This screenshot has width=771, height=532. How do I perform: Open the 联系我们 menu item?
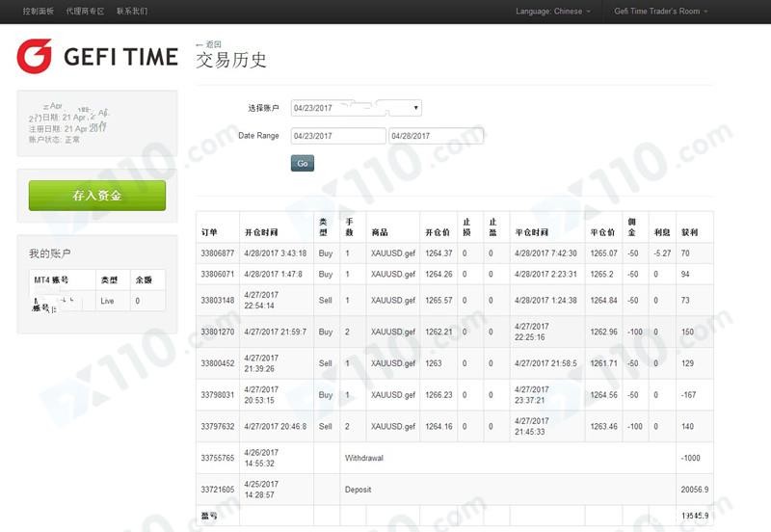[132, 11]
